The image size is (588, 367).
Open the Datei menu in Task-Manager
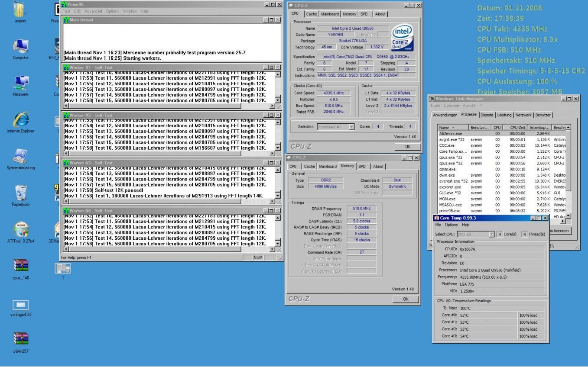(435, 106)
